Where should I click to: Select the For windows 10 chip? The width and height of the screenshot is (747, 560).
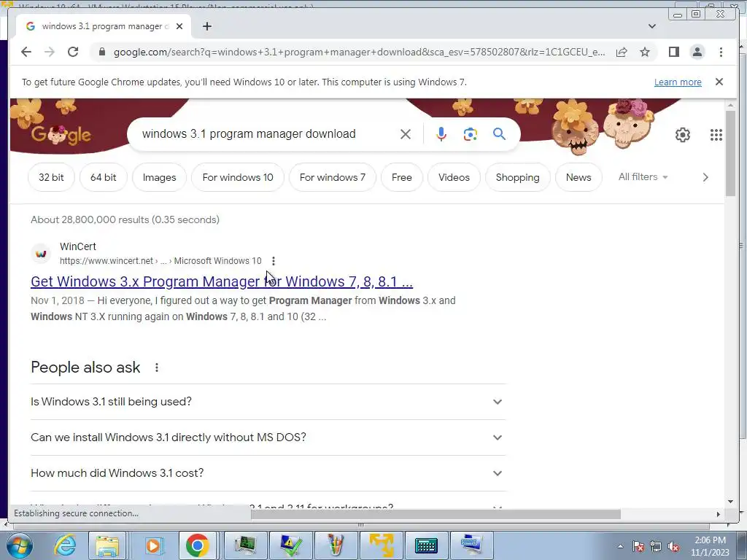click(238, 177)
